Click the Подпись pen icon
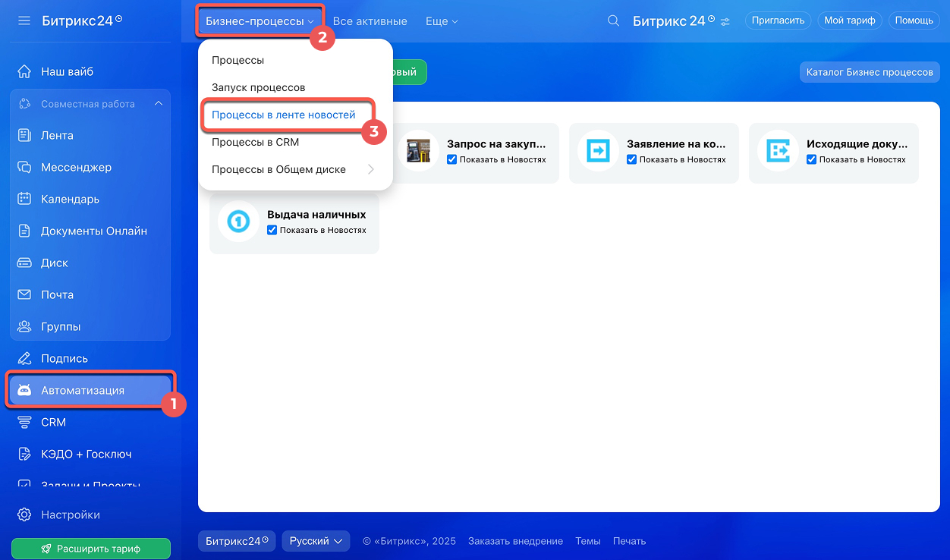The image size is (950, 560). coord(24,358)
